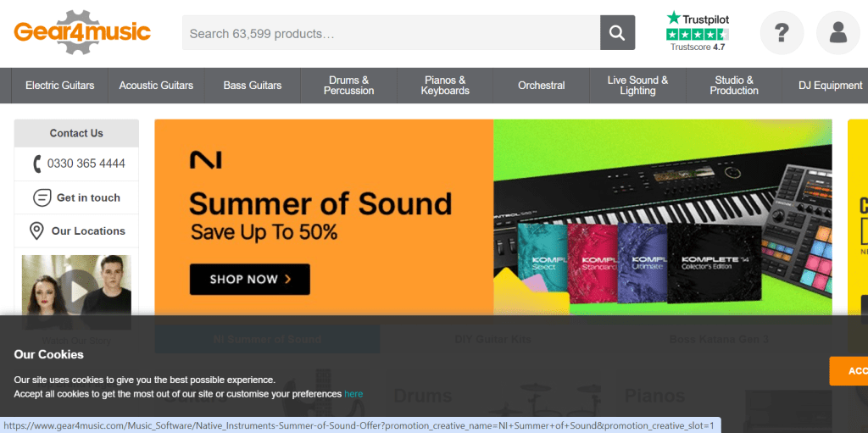Screen dimensions: 868x433
Task: Follow the cookie preferences 'here' link
Action: 353,394
